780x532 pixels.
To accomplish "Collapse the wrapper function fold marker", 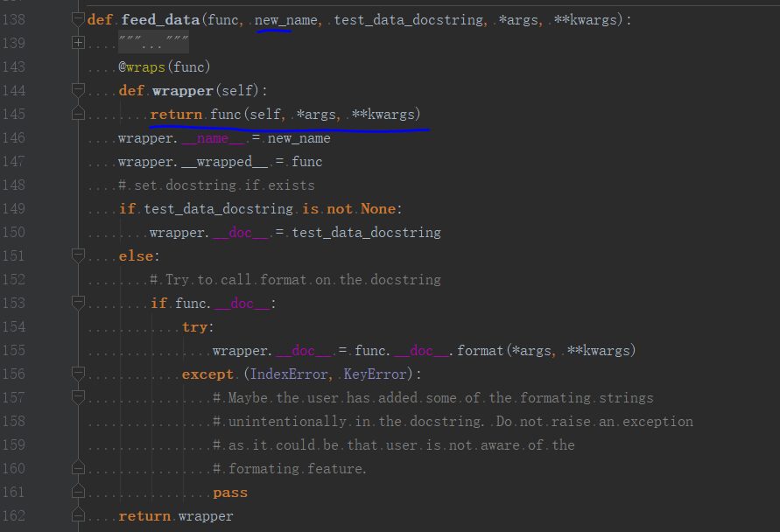I will click(x=78, y=90).
